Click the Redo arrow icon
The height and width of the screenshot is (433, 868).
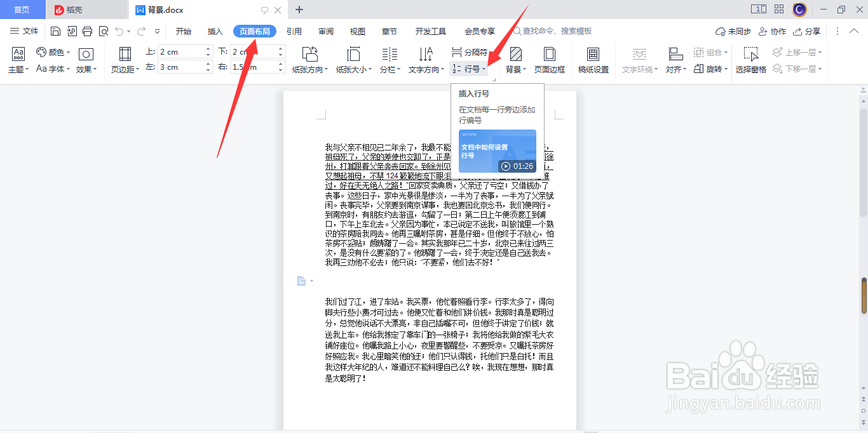pos(140,31)
